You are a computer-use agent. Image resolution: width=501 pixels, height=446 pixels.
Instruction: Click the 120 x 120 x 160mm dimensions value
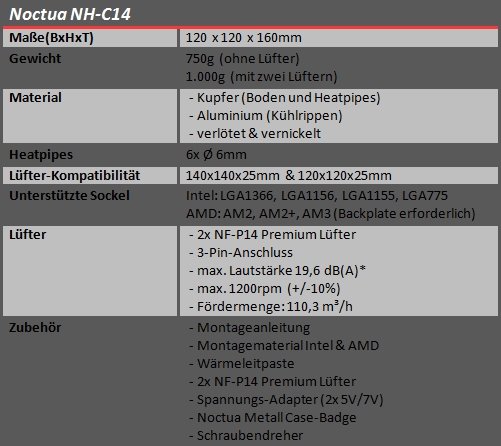244,38
